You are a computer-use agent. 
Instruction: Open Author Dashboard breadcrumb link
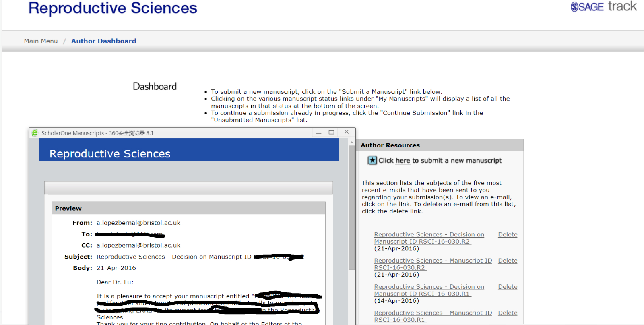tap(104, 41)
